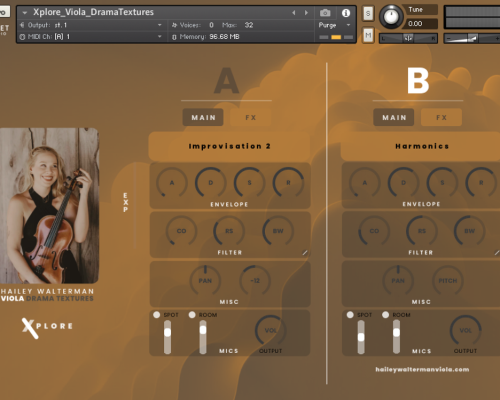Screen dimensions: 500x400
Task: Click the VOL output knob in layer A
Action: tap(270, 331)
